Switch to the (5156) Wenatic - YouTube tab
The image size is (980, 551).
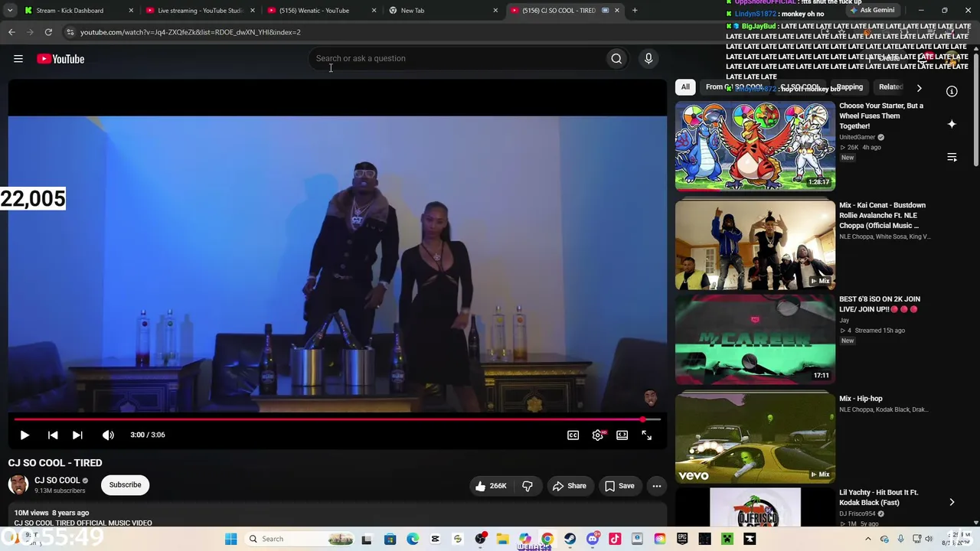coord(322,11)
